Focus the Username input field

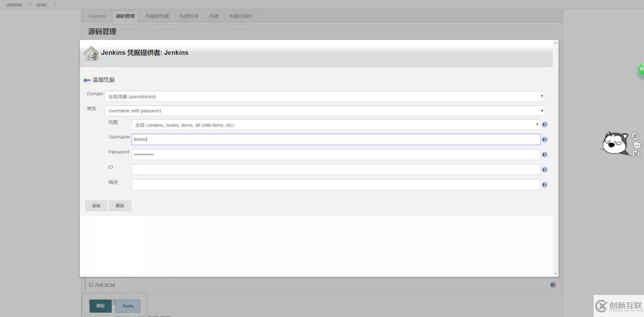[x=336, y=139]
